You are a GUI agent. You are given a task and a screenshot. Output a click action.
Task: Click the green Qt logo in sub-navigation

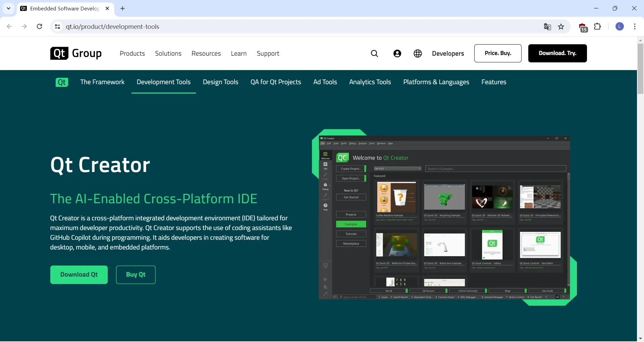(62, 82)
